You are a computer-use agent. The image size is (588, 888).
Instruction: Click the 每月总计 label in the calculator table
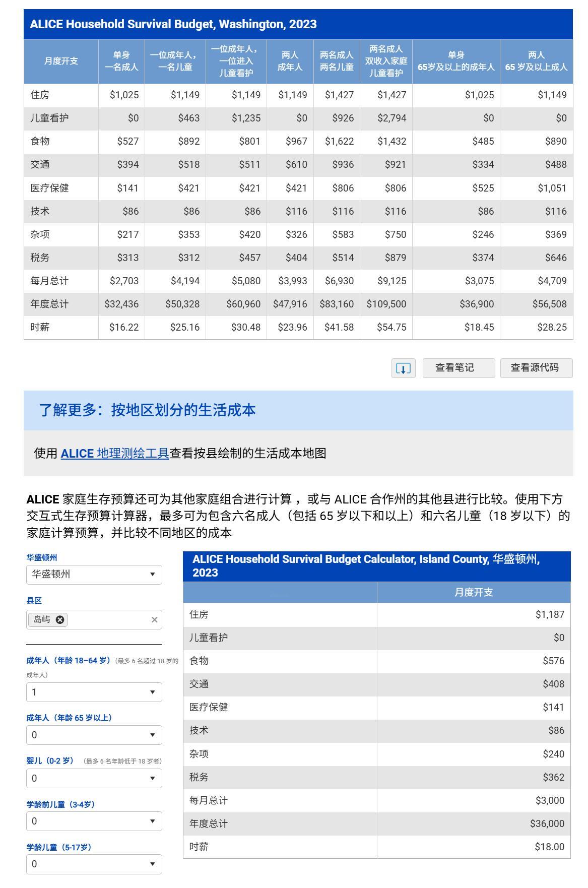coord(209,800)
